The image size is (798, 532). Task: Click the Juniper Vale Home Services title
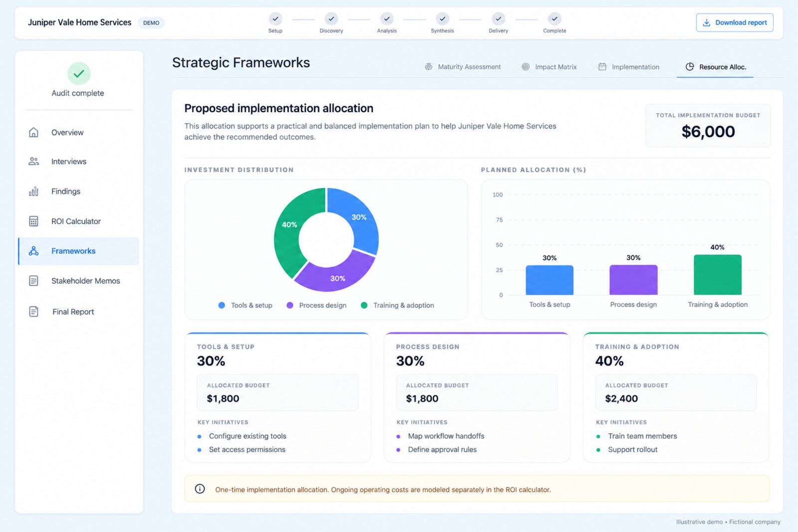[x=79, y=22]
